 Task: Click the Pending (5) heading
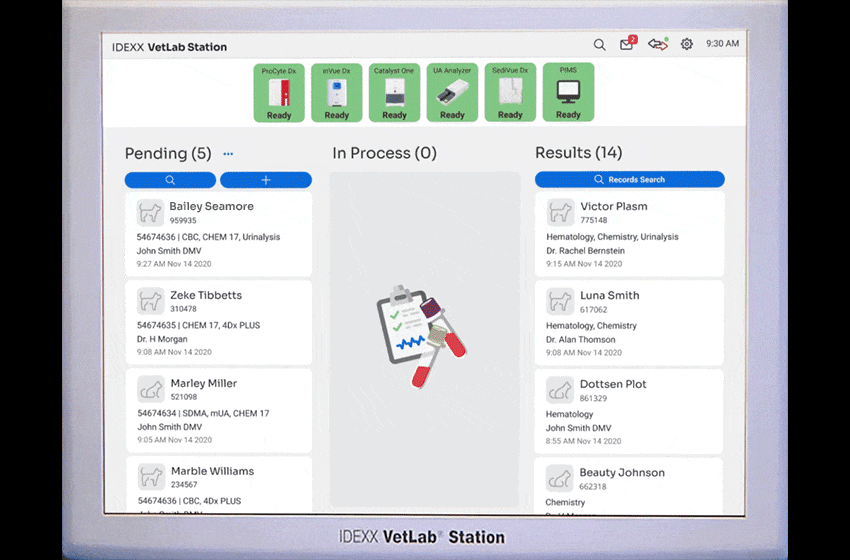168,154
